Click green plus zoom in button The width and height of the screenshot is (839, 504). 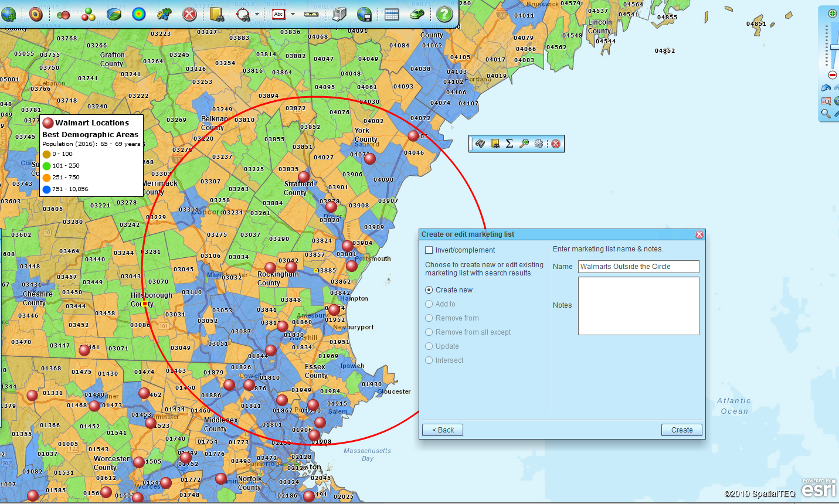pos(833,13)
